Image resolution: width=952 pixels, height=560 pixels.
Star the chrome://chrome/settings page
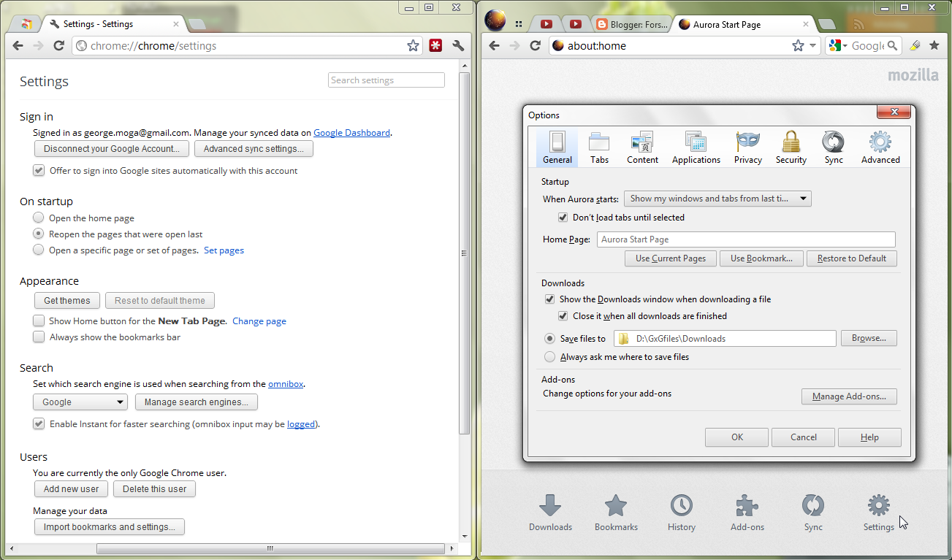pos(413,46)
